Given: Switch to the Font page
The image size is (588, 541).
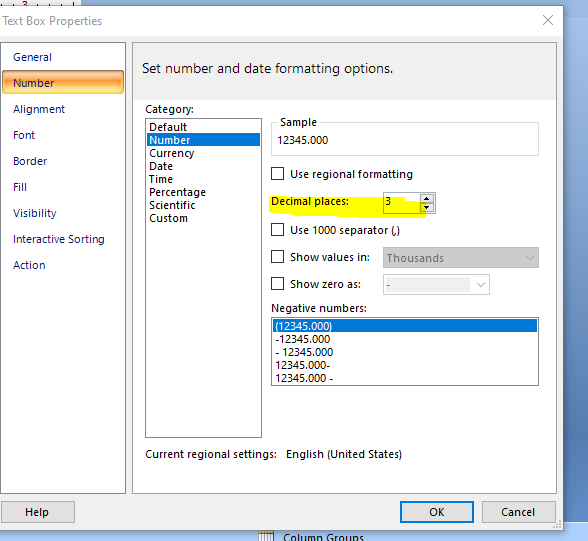Looking at the screenshot, I should click(24, 135).
